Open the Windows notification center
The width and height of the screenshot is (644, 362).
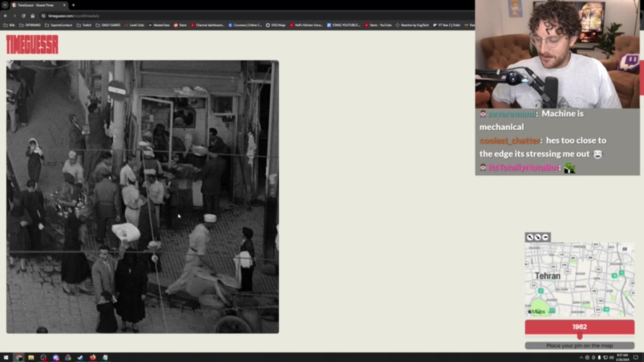635,357
